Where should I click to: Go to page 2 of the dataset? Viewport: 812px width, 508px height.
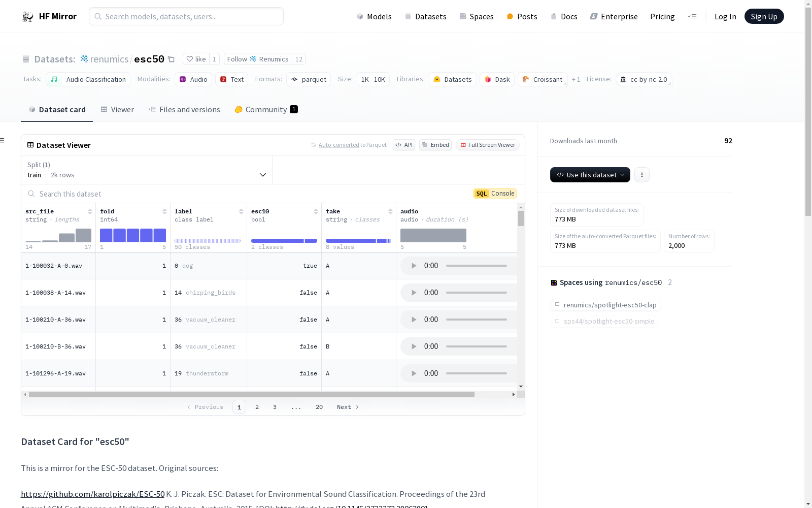click(257, 407)
